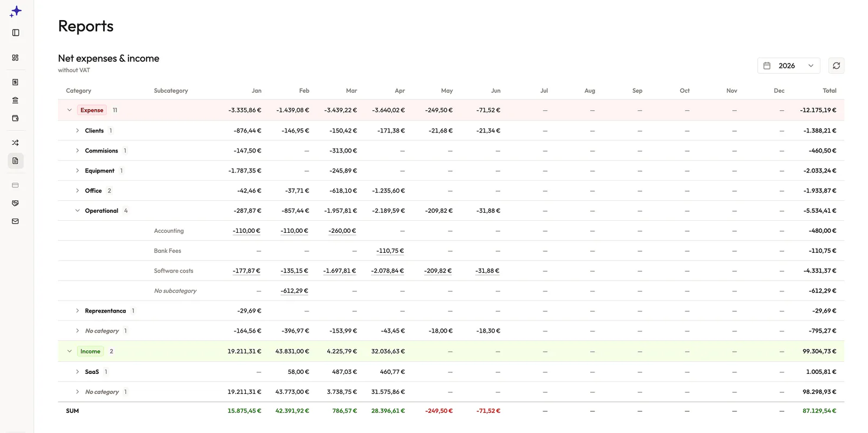Expand the Reprezentanca row
Image resolution: width=868 pixels, height=433 pixels.
pos(78,311)
